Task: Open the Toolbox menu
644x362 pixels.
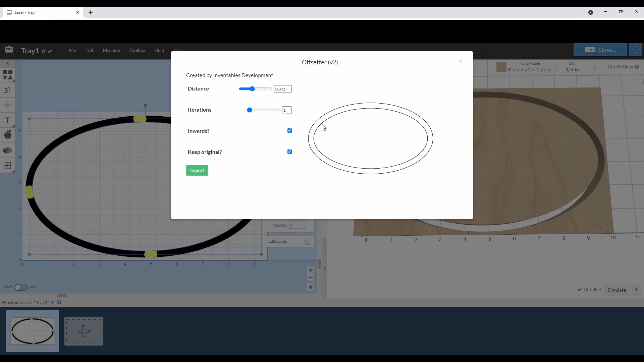Action: click(137, 50)
